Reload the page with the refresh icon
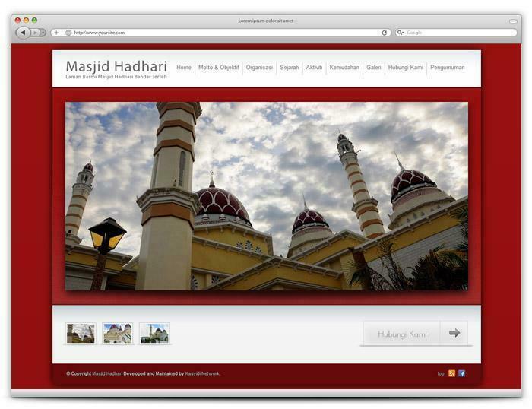This screenshot has height=409, width=532. click(x=385, y=33)
